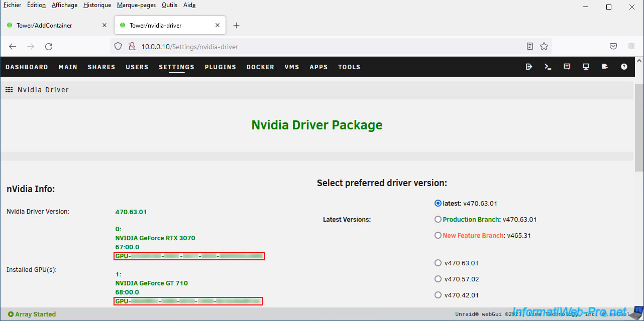Open the Docker page in navigation
The width and height of the screenshot is (644, 321).
tap(260, 67)
